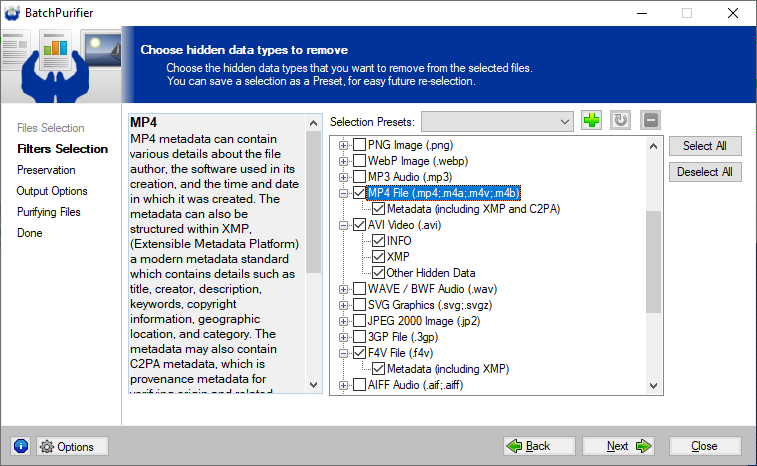Viewport: 757px width, 466px height.
Task: Click file type tree scroll down arrow
Action: click(653, 385)
